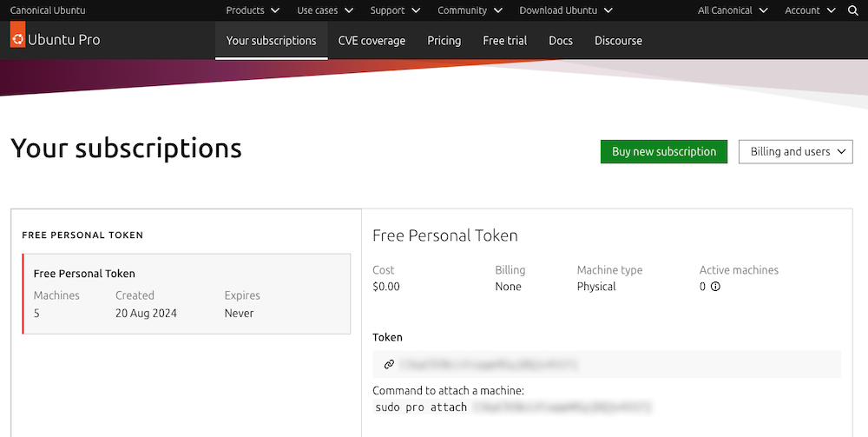Click the Ubuntu Pro logo icon
Image resolution: width=868 pixels, height=437 pixels.
click(17, 39)
